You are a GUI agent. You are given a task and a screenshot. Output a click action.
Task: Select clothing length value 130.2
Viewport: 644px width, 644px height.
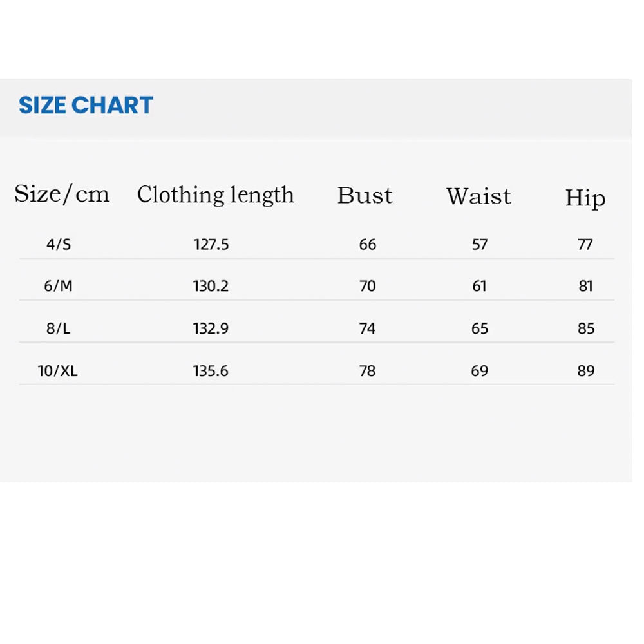coord(211,286)
